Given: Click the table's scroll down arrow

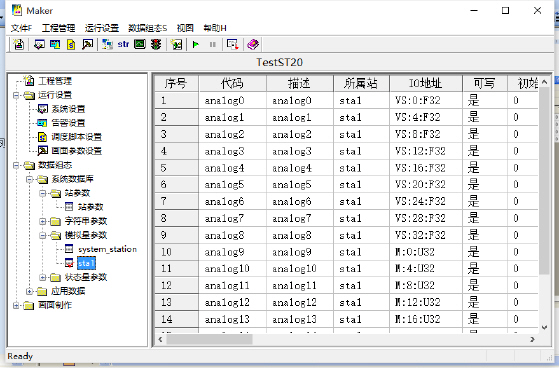Looking at the screenshot, I should [544, 327].
